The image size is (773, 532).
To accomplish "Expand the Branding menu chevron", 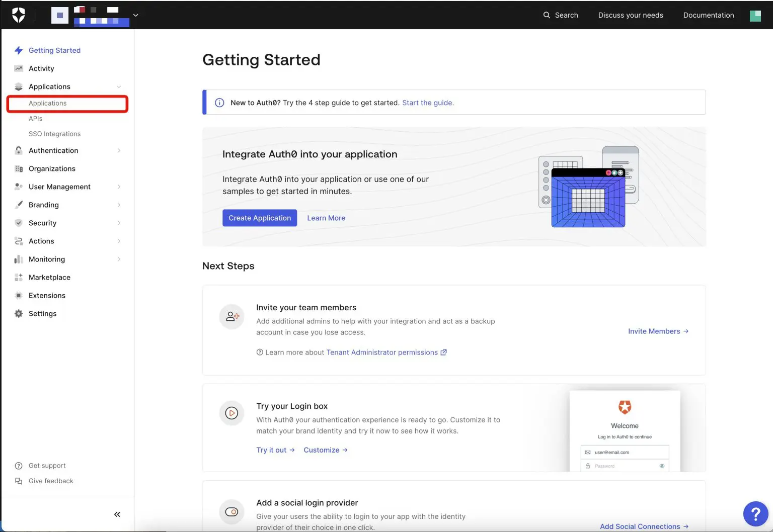I will [119, 205].
